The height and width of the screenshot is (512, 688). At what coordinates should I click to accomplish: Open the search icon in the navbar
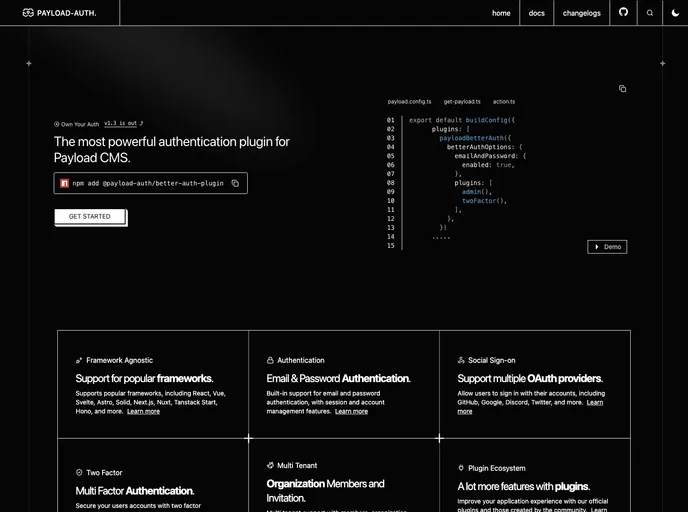tap(650, 13)
